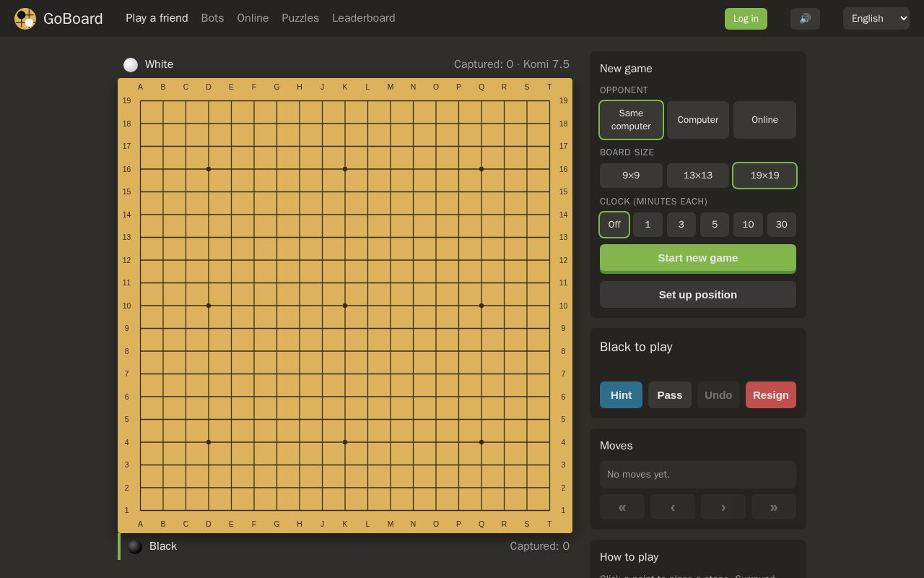Jump to last move with » button
924x578 pixels.
(774, 507)
